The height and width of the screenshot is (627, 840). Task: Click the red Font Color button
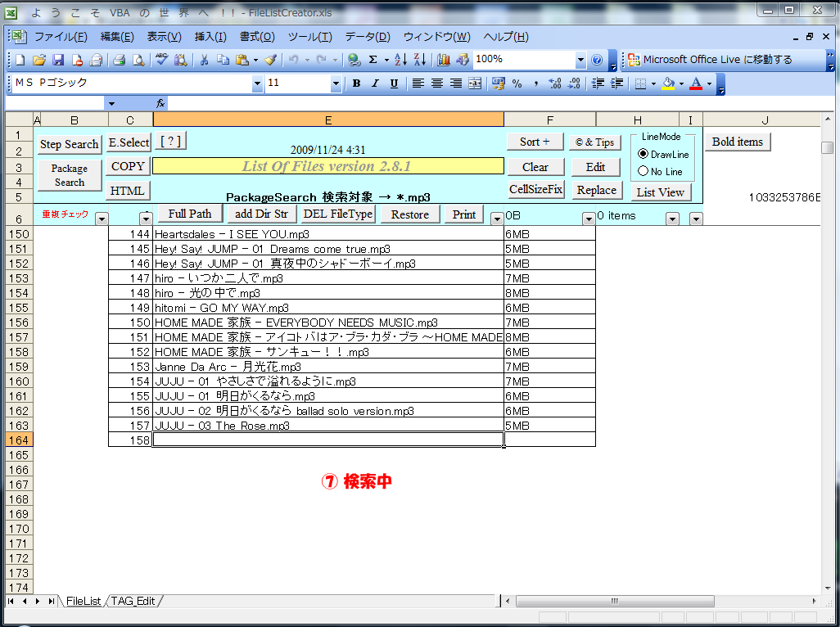pos(695,83)
